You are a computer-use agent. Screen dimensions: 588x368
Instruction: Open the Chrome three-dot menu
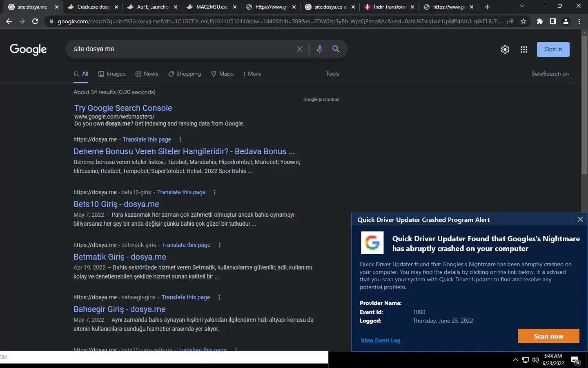579,21
